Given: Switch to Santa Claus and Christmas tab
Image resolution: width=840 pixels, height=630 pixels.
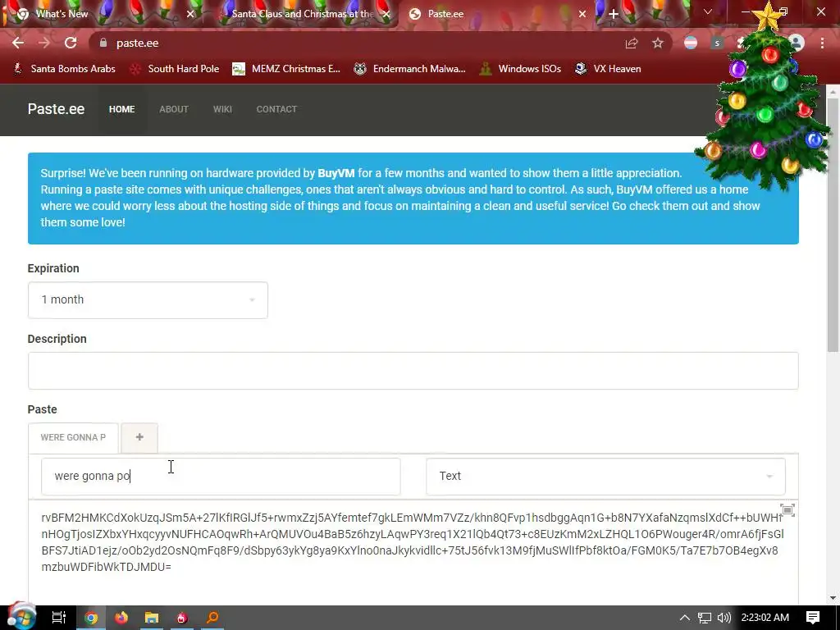Looking at the screenshot, I should (x=303, y=14).
